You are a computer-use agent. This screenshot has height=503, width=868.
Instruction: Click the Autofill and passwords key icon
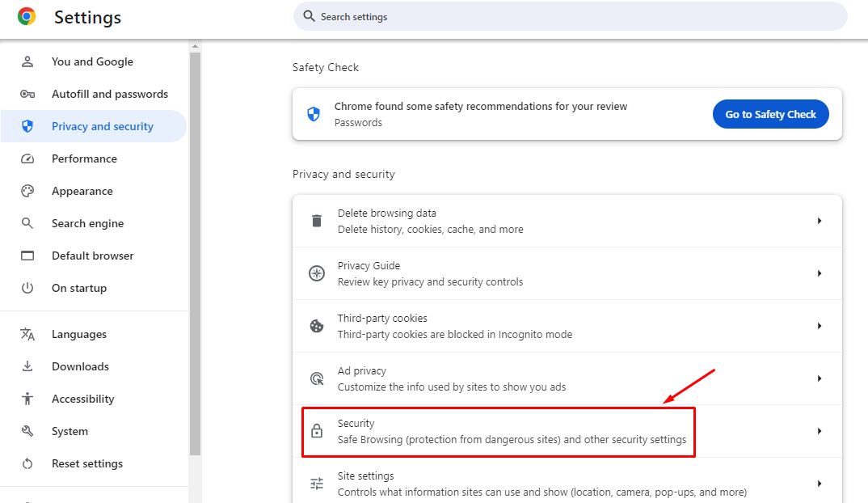(27, 94)
